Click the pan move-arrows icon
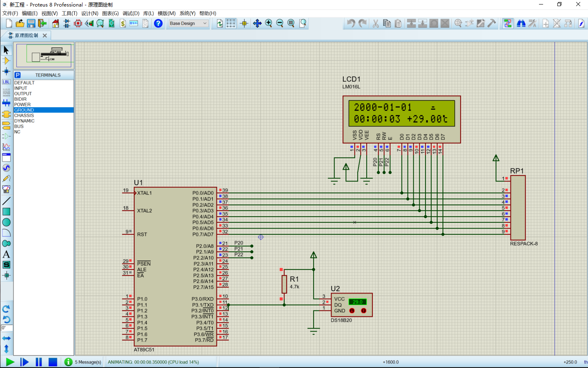Viewport: 588px width, 368px height. click(x=257, y=23)
